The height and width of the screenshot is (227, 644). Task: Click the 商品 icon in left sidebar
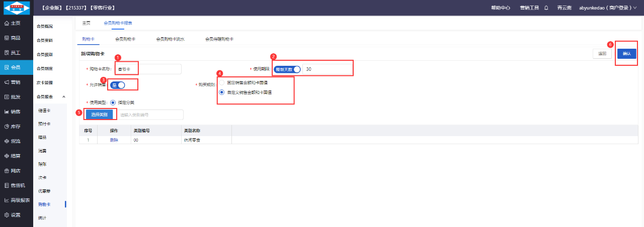[6, 38]
